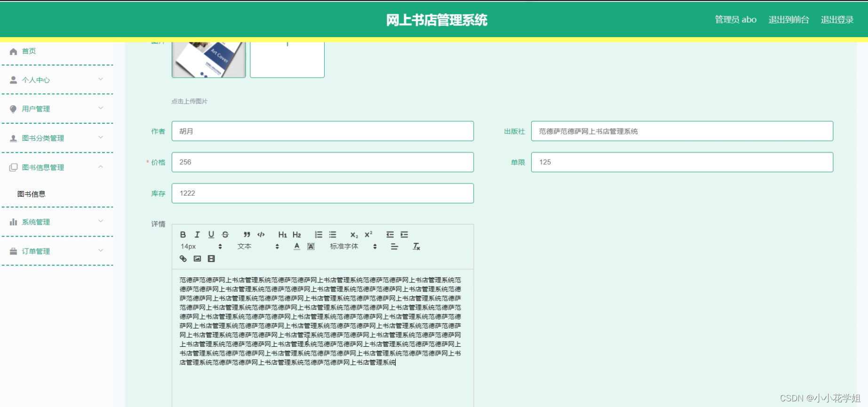
Task: Click the 用户管理 bulb icon
Action: tap(13, 109)
